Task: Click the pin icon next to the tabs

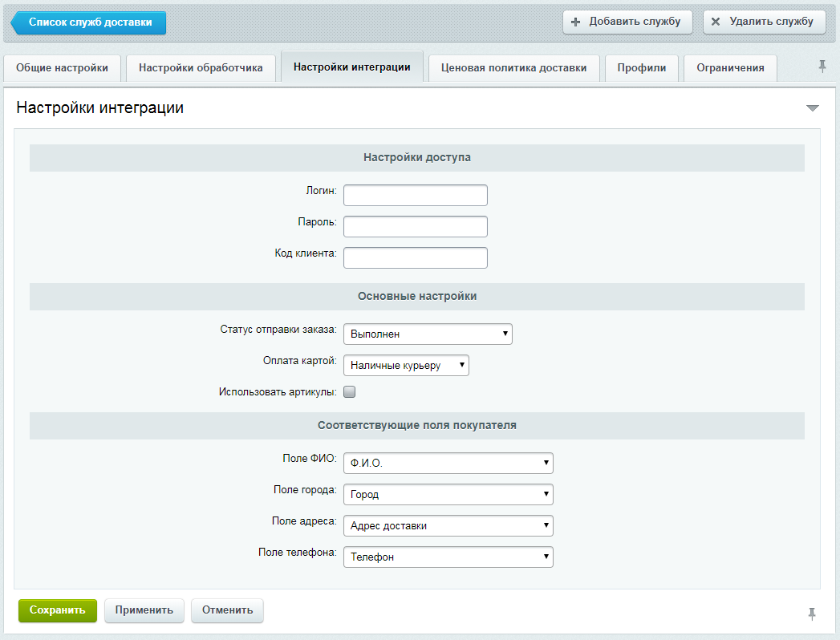Action: coord(822,67)
